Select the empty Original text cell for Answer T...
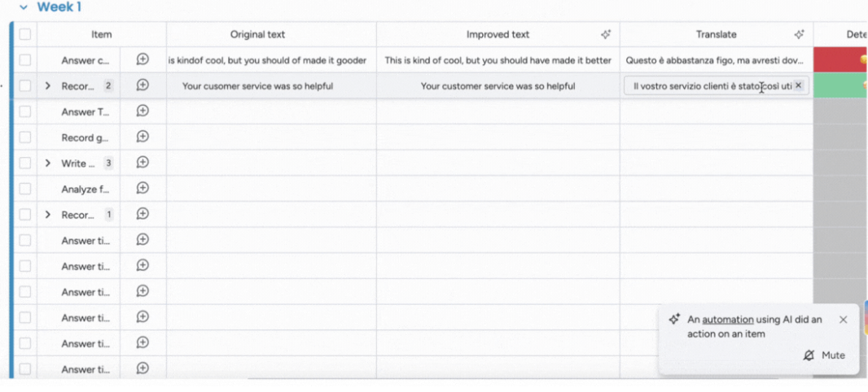 coord(271,111)
